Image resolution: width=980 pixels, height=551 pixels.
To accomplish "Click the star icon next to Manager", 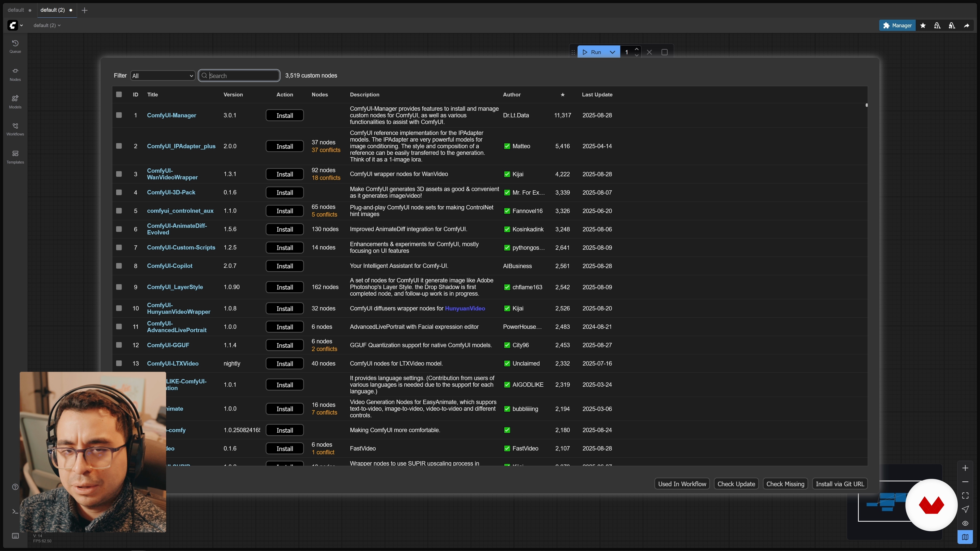I will (923, 26).
